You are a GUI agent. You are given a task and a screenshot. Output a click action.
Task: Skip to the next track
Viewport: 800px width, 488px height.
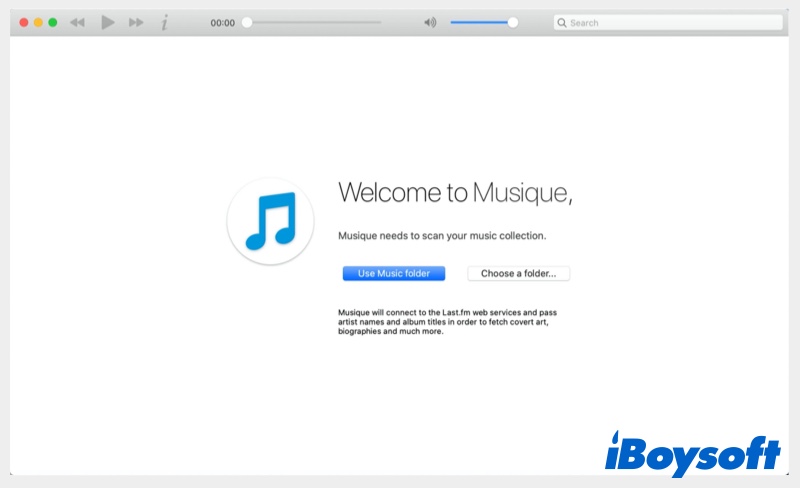[x=136, y=22]
